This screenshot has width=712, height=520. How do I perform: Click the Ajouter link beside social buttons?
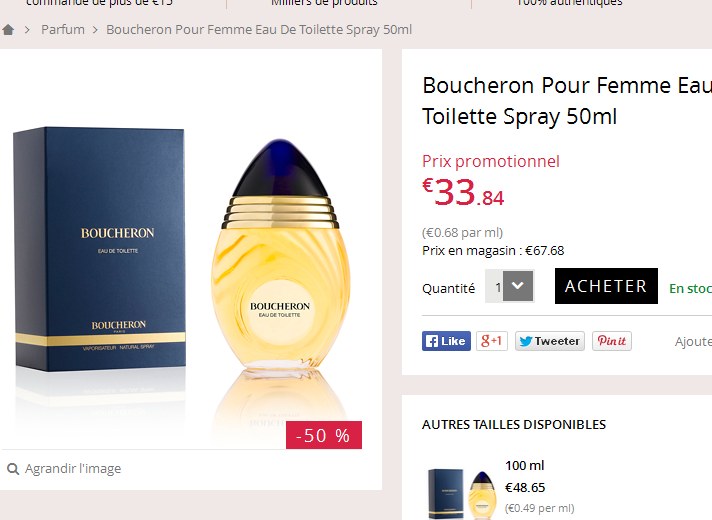[x=693, y=342]
